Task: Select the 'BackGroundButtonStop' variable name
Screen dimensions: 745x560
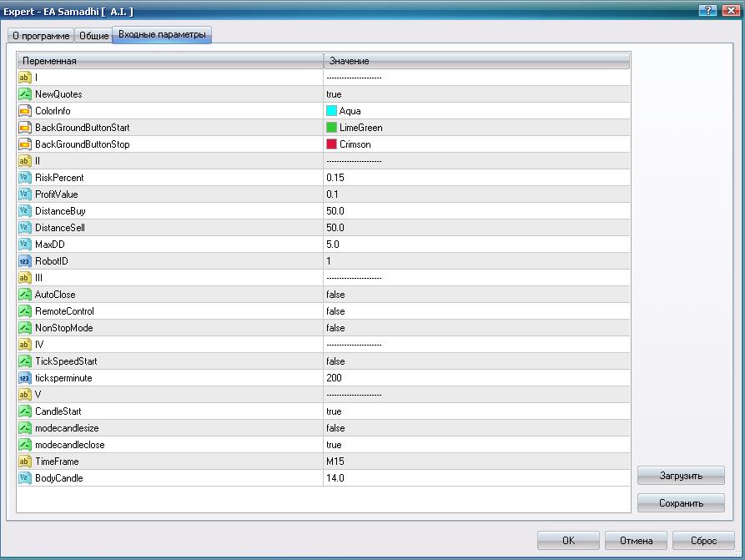Action: pos(83,144)
